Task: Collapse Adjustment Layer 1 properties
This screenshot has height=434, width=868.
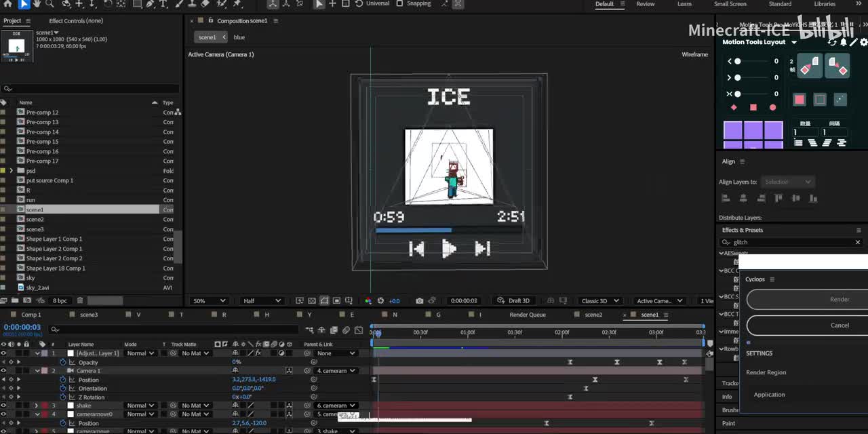Action: pyautogui.click(x=37, y=353)
